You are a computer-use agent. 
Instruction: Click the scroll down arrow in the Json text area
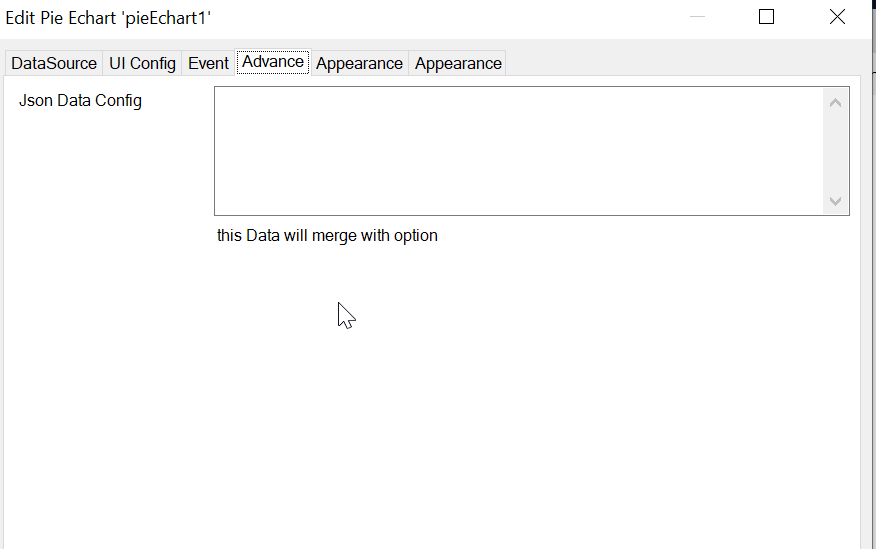point(835,201)
